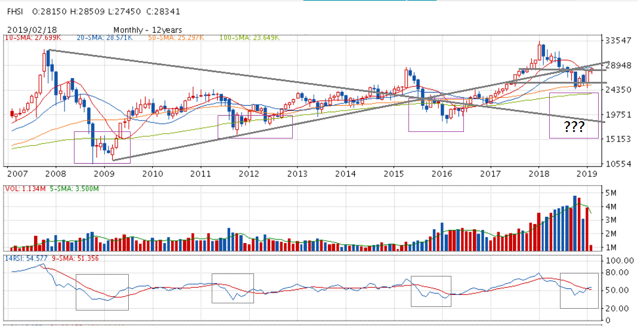Select the low price L:27450
Viewport: 644px width, 332px height.
pyautogui.click(x=125, y=12)
